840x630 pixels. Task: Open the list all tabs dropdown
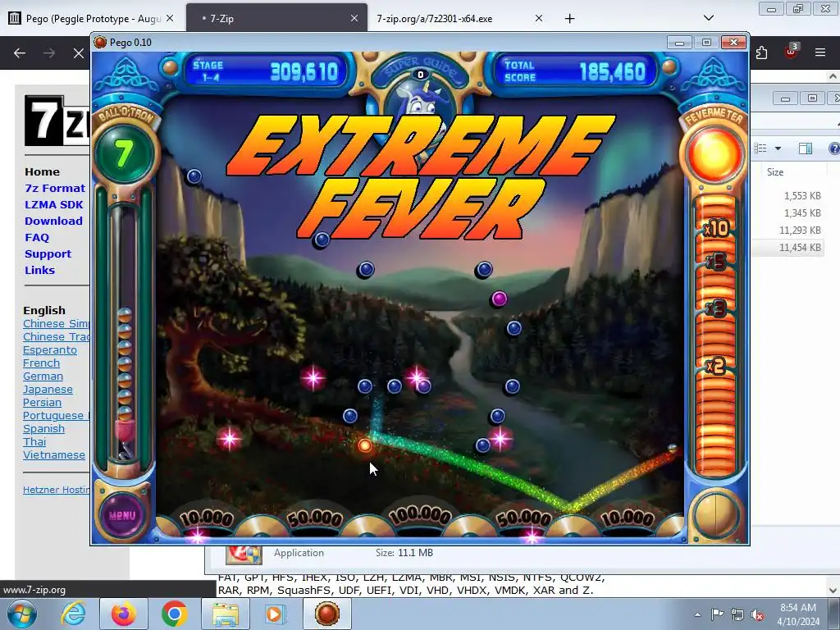(x=708, y=18)
